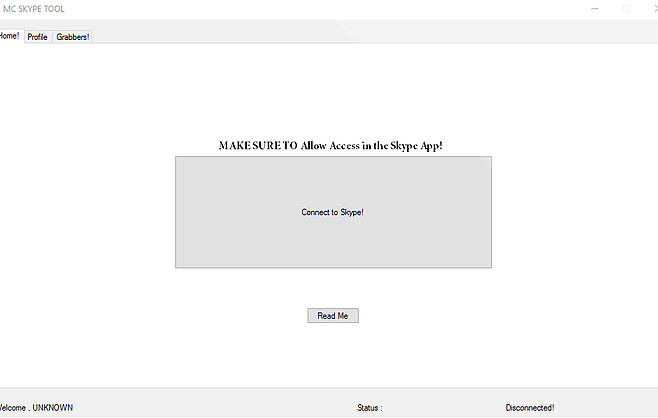Click the Connect to Skype! button
The width and height of the screenshot is (658, 418).
[333, 212]
